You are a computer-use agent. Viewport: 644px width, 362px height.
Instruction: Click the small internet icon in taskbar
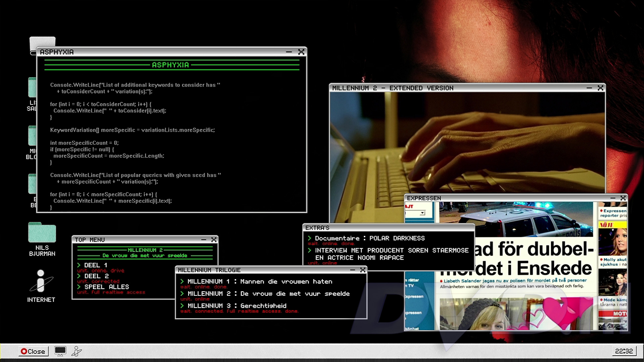77,351
